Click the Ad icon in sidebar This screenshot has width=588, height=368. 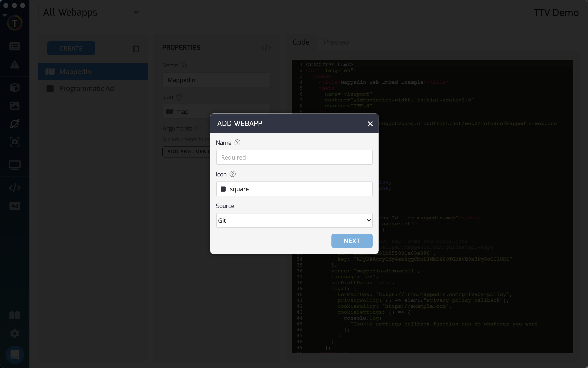15,206
